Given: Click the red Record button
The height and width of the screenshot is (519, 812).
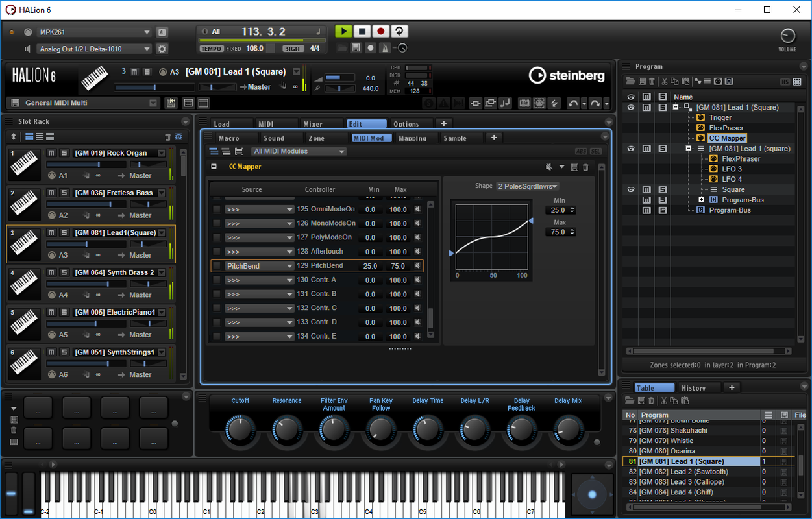Looking at the screenshot, I should (x=381, y=31).
